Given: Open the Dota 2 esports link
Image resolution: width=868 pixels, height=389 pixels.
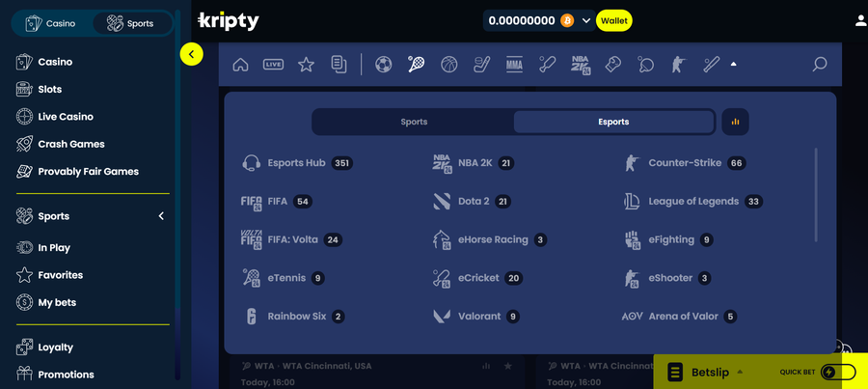Looking at the screenshot, I should (x=473, y=202).
